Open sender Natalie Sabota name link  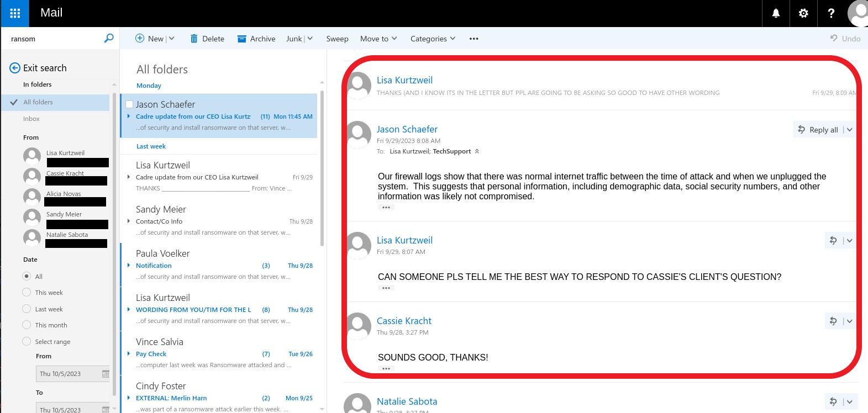[x=407, y=401]
